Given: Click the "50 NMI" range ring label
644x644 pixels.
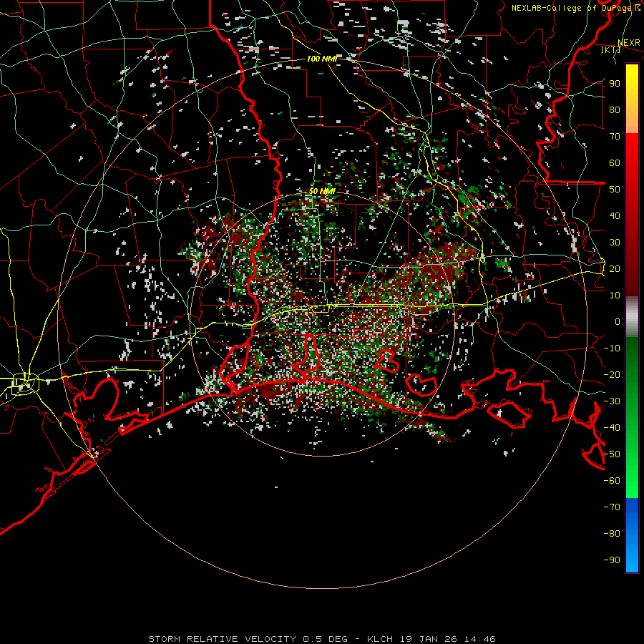Looking at the screenshot, I should (322, 191).
